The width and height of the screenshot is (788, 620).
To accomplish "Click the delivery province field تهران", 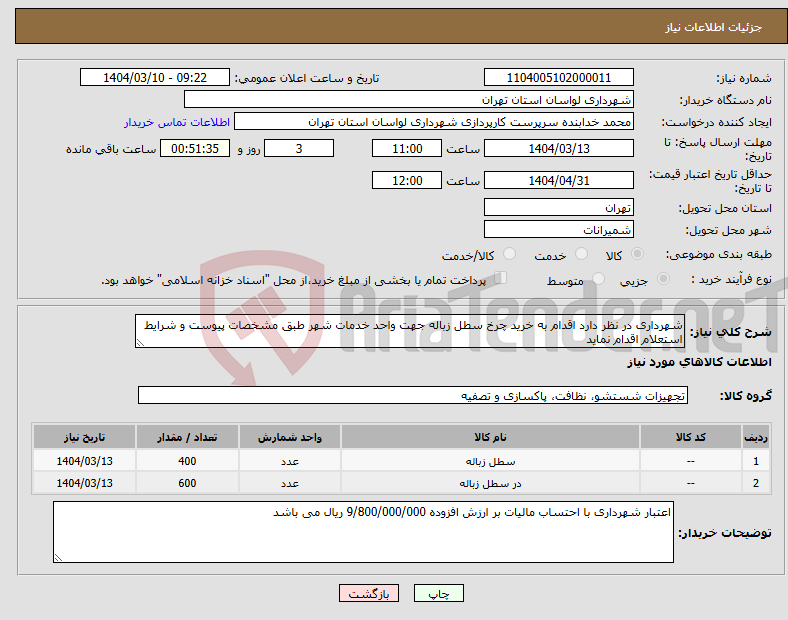I will (x=559, y=208).
